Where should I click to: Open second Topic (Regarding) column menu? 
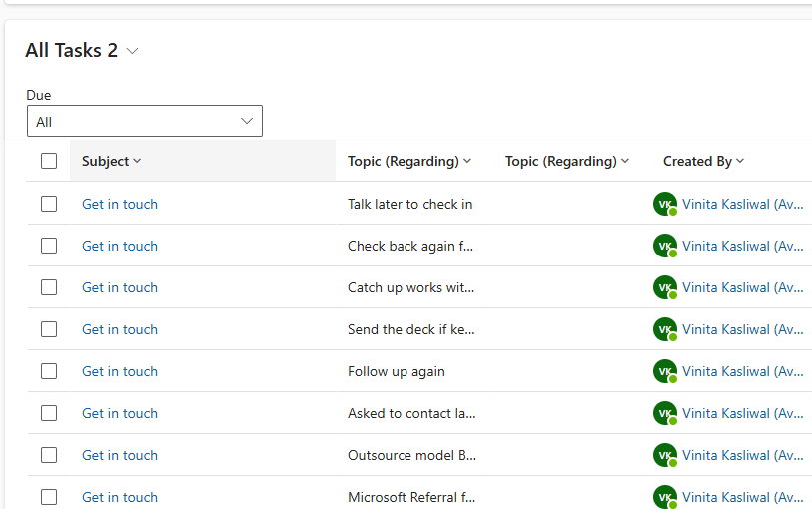pos(567,161)
